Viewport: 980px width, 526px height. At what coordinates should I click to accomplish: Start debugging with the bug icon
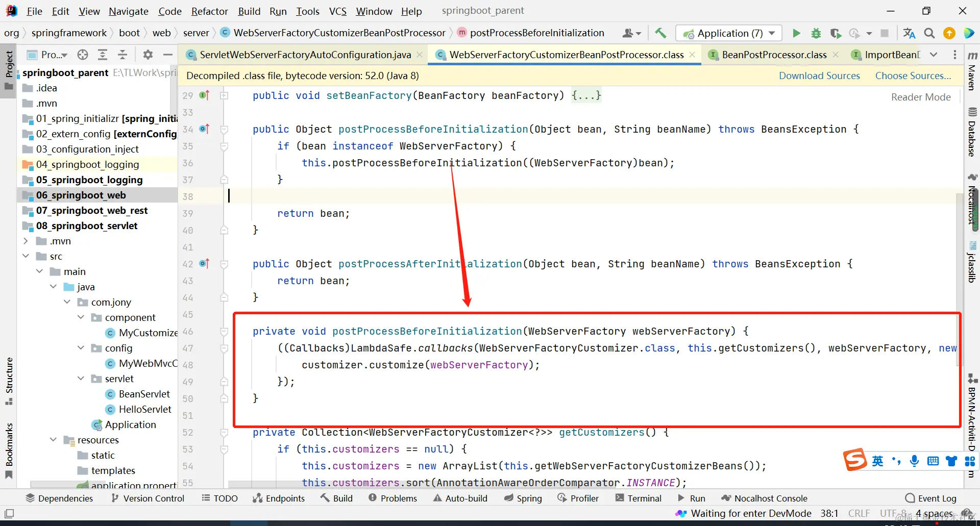coord(816,33)
